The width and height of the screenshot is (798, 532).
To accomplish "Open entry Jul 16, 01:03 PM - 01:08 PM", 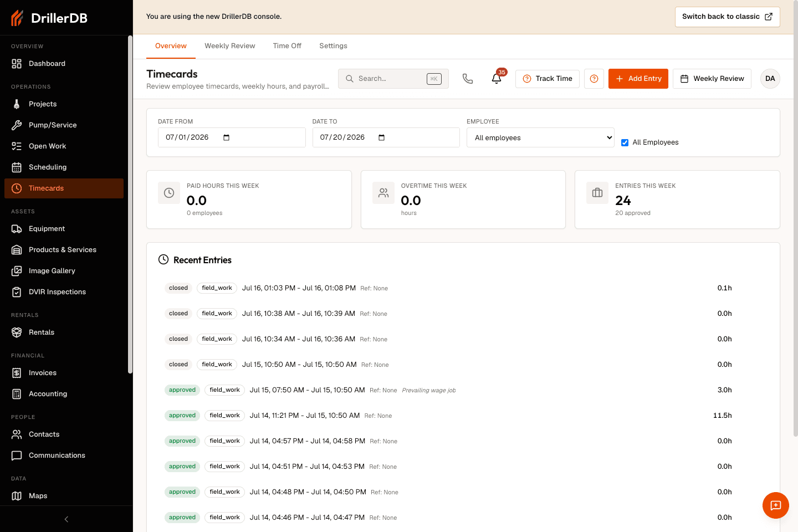I will [463, 288].
